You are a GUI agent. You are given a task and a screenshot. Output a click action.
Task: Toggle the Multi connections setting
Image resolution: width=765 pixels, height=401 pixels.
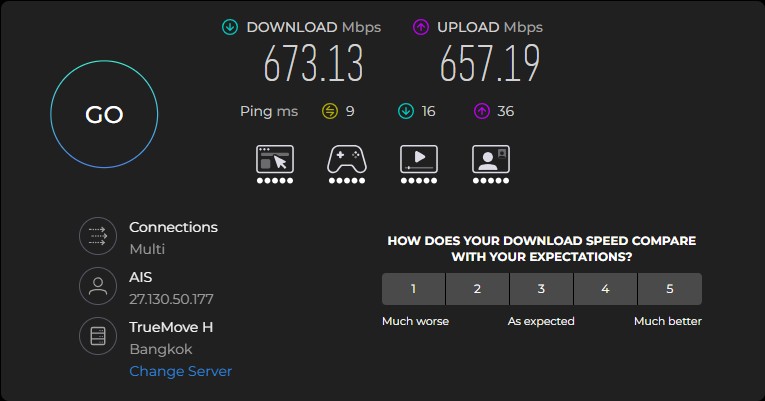[x=147, y=249]
